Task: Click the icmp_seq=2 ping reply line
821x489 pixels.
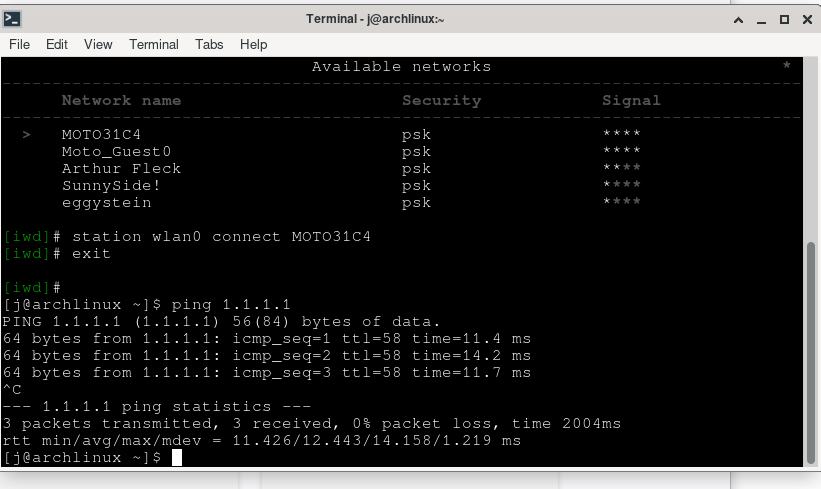Action: click(267, 356)
